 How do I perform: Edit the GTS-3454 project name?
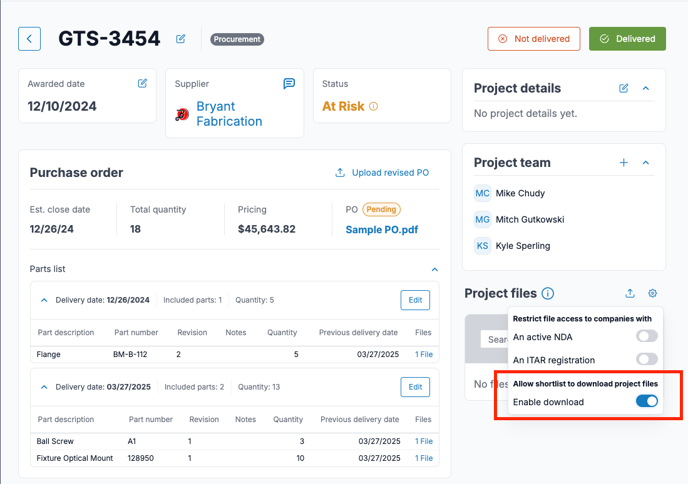(181, 39)
